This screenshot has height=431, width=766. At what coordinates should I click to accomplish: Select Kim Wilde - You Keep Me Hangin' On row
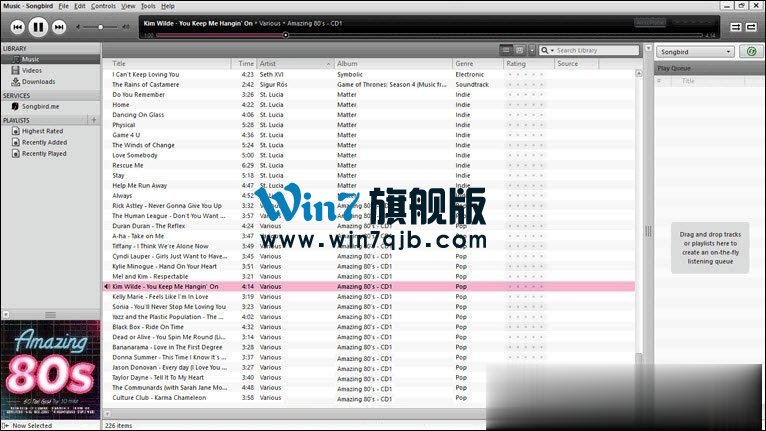coord(369,286)
